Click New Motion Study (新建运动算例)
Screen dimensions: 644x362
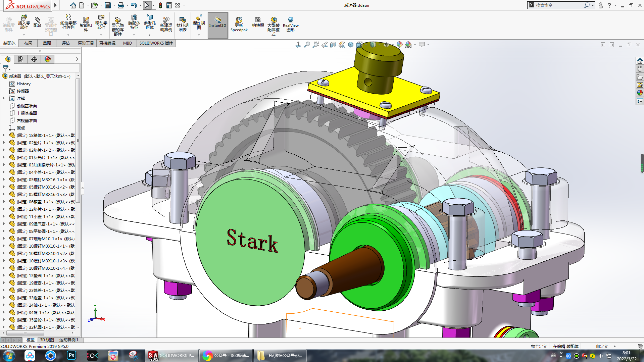166,24
